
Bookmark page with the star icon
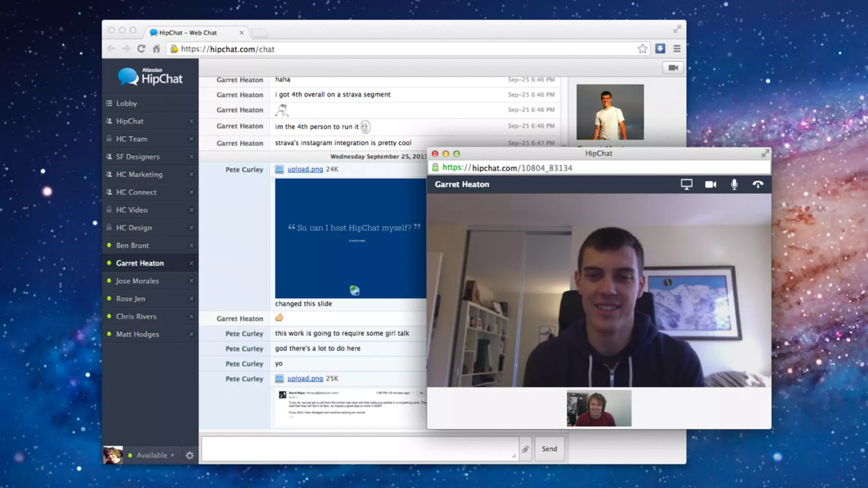642,49
